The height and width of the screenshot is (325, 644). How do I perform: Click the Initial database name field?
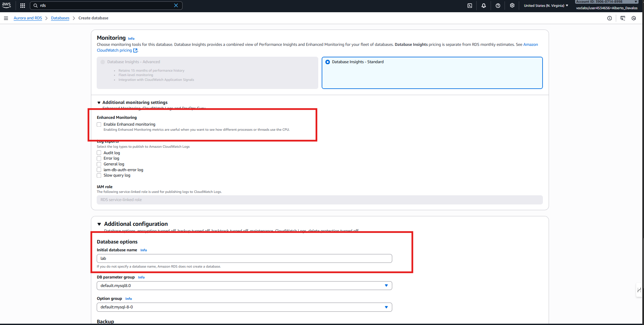coord(244,258)
